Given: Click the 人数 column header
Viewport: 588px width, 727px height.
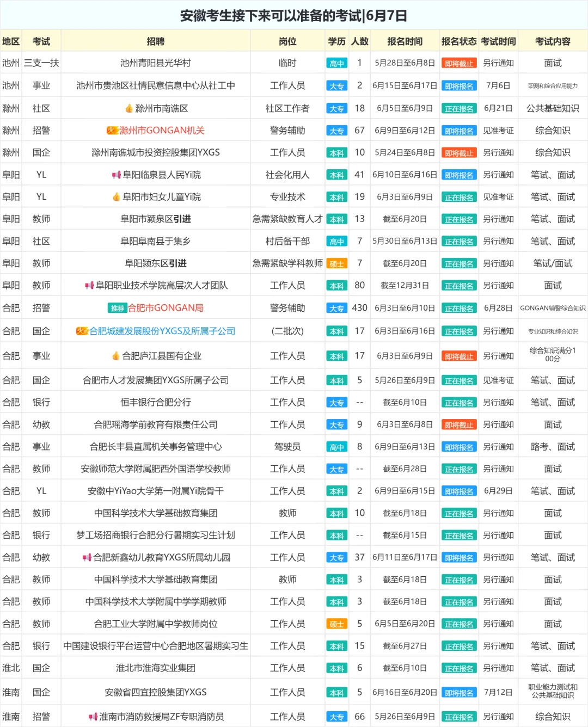Looking at the screenshot, I should tap(360, 41).
